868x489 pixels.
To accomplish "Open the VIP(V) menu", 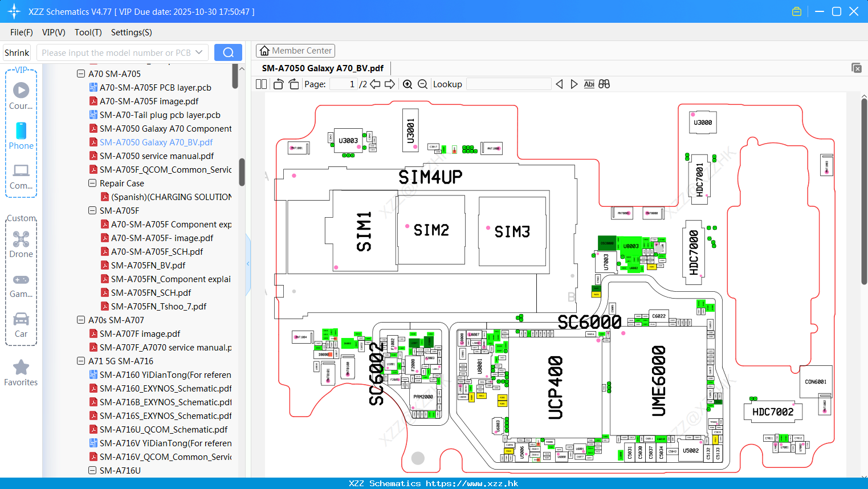I will tap(54, 32).
